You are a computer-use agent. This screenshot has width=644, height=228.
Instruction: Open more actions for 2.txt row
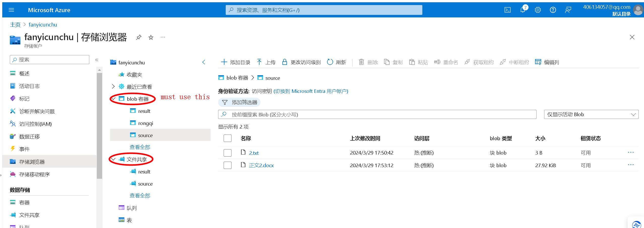pos(631,152)
